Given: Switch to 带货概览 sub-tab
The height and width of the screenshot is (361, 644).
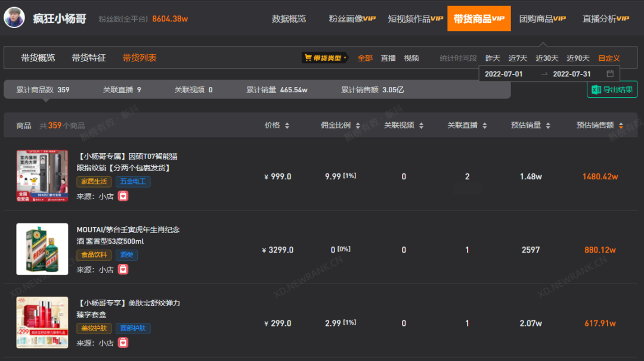Looking at the screenshot, I should [x=38, y=58].
